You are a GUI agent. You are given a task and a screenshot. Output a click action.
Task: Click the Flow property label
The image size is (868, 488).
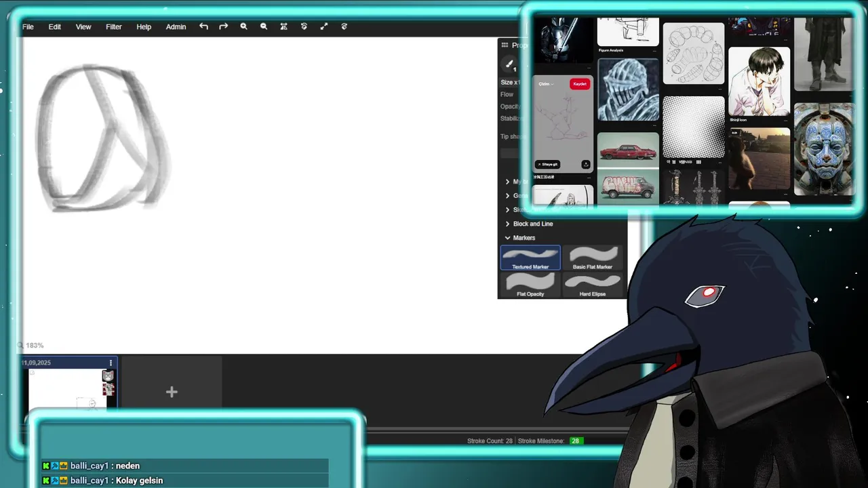pyautogui.click(x=507, y=94)
